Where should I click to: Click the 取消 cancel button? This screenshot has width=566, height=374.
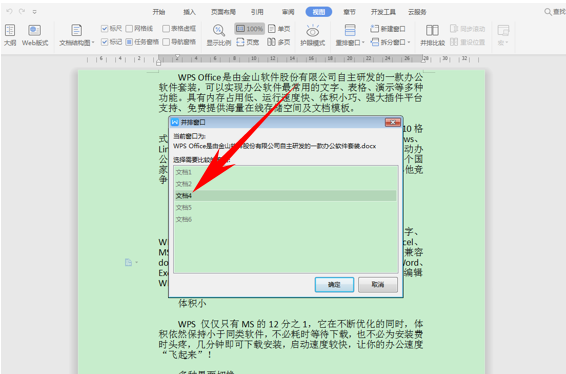click(378, 285)
